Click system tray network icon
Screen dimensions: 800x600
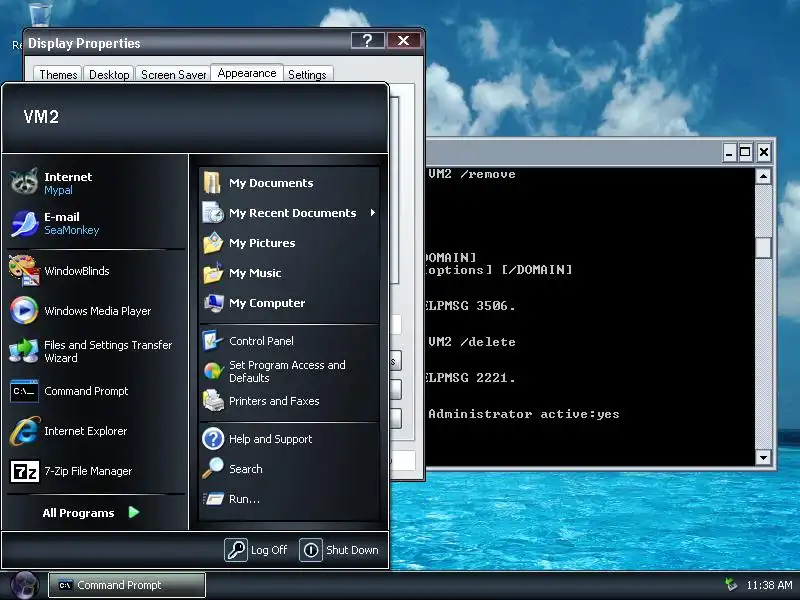731,585
